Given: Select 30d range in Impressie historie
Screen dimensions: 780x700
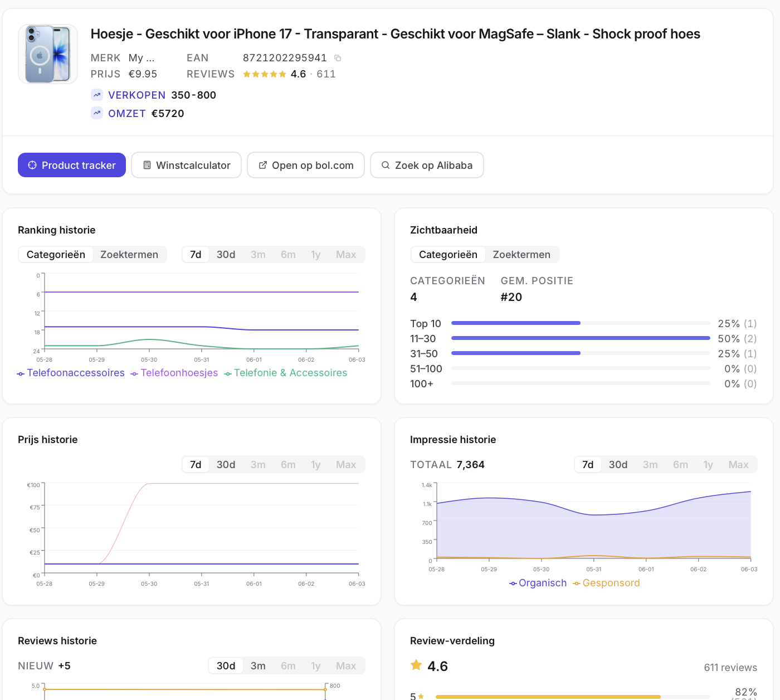Looking at the screenshot, I should pos(618,464).
